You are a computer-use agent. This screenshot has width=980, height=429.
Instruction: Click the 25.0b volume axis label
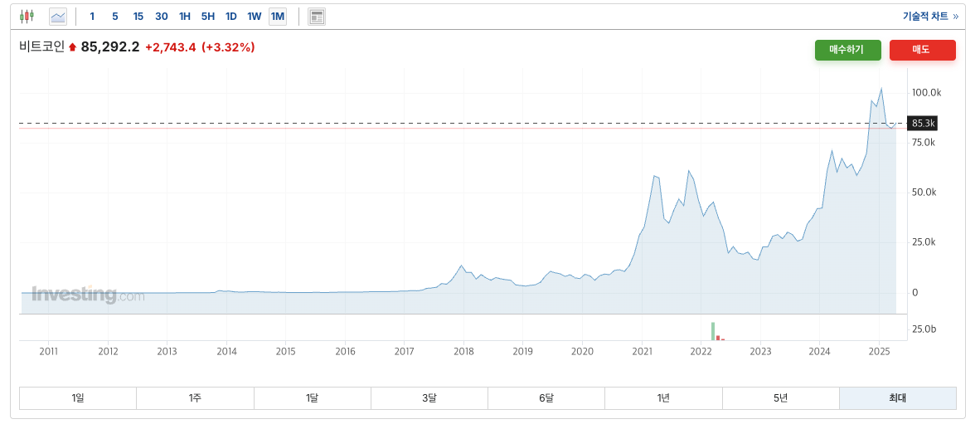coord(924,329)
